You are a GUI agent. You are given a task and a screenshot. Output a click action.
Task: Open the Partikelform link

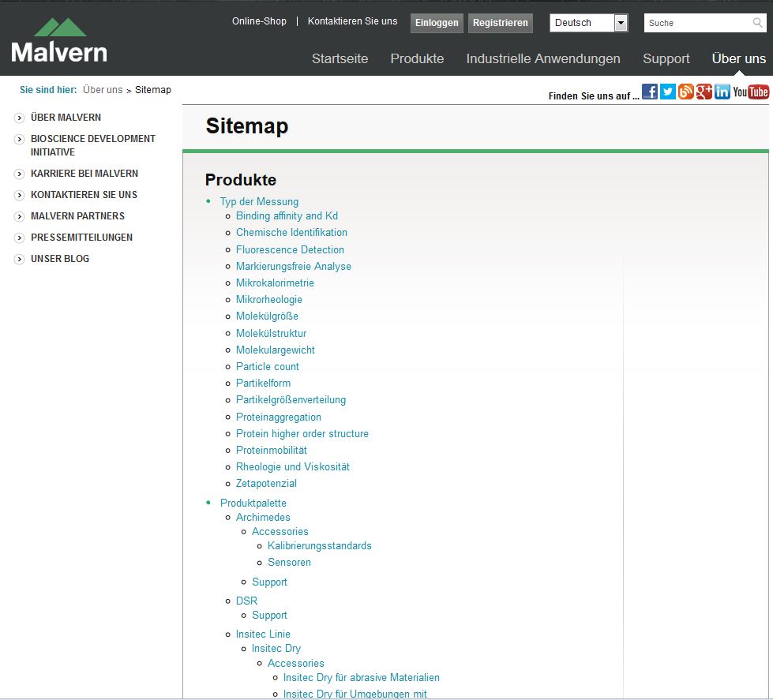(263, 384)
